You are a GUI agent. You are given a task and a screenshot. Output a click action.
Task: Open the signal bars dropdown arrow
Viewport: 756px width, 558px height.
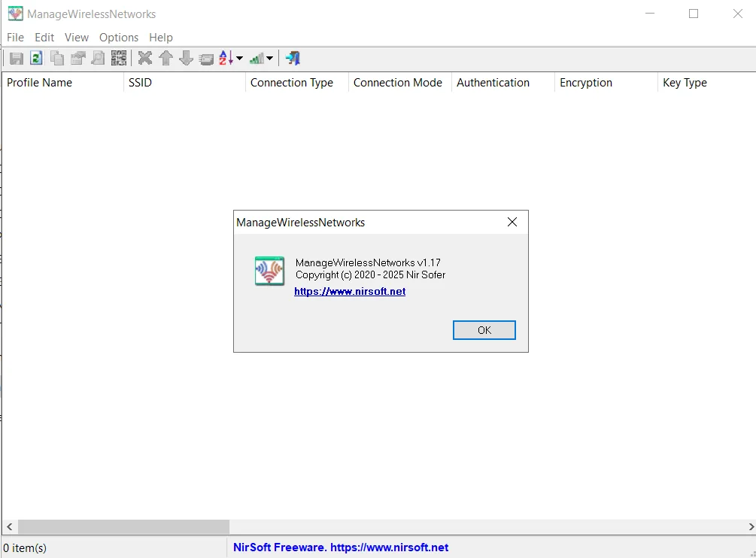(x=269, y=59)
